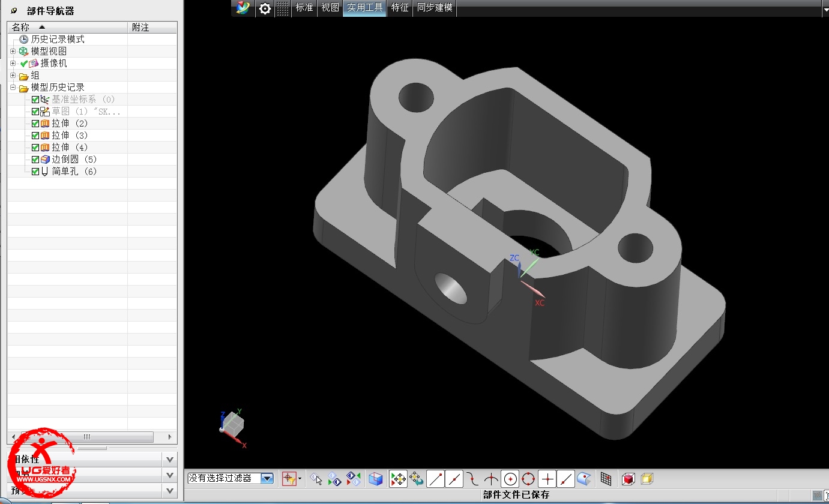The height and width of the screenshot is (504, 829).
Task: Toggle Quadrant Point snap icon
Action: tap(528, 479)
